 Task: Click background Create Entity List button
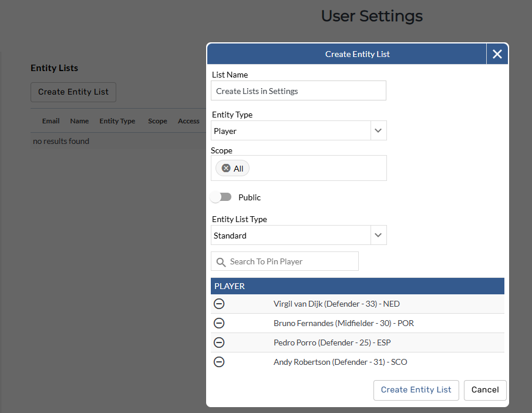point(73,92)
